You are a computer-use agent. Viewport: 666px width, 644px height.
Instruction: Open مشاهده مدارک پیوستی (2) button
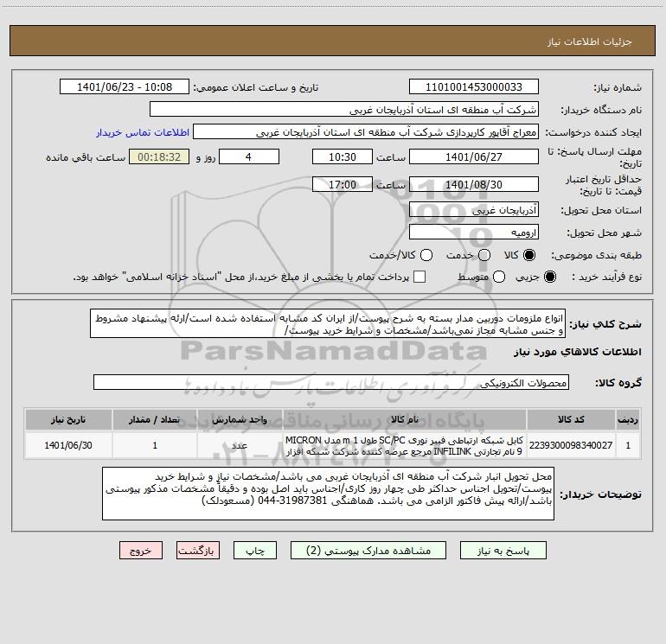[x=368, y=551]
